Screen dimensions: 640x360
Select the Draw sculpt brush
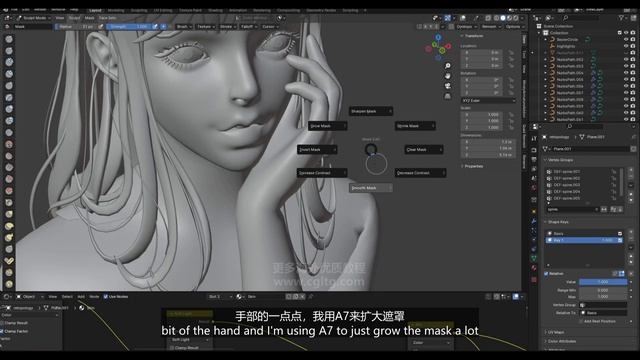(9, 39)
